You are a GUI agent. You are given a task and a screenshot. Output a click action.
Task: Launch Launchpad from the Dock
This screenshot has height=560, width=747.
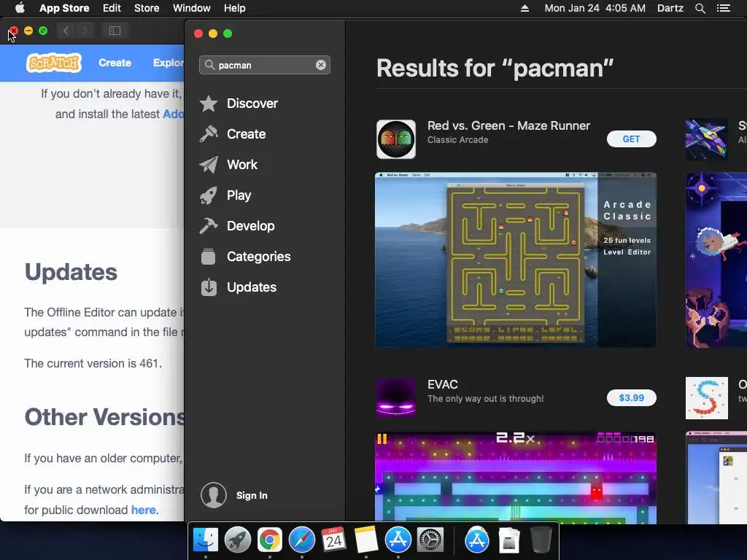coord(238,540)
